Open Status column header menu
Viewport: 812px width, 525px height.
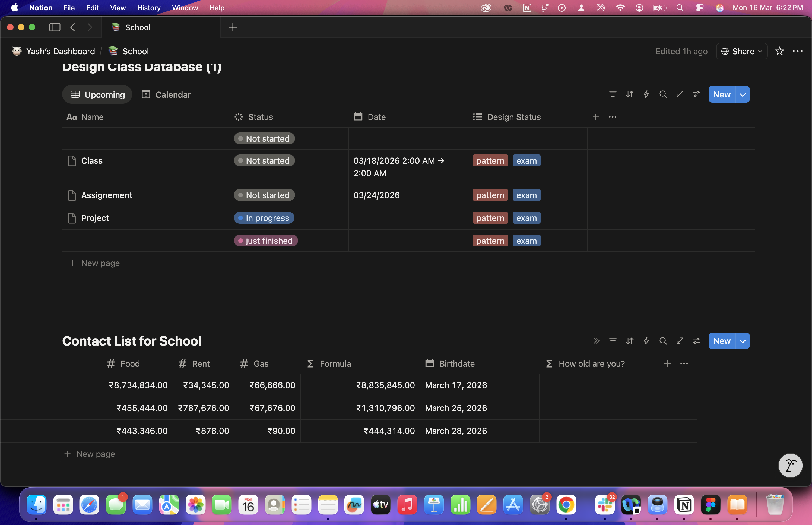point(288,117)
